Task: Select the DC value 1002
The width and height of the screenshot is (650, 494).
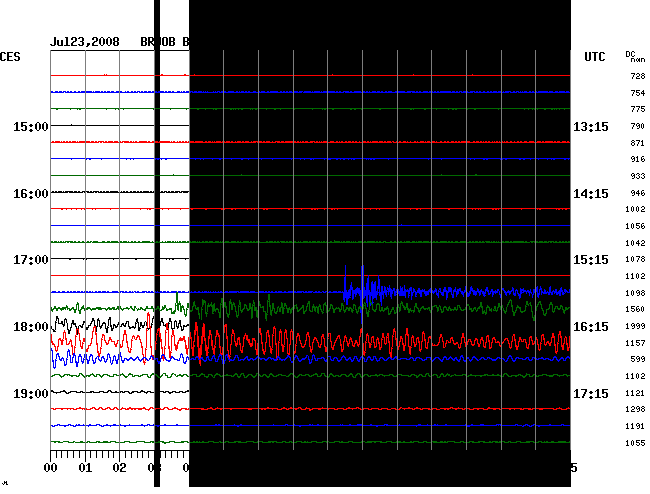Action: tap(635, 209)
